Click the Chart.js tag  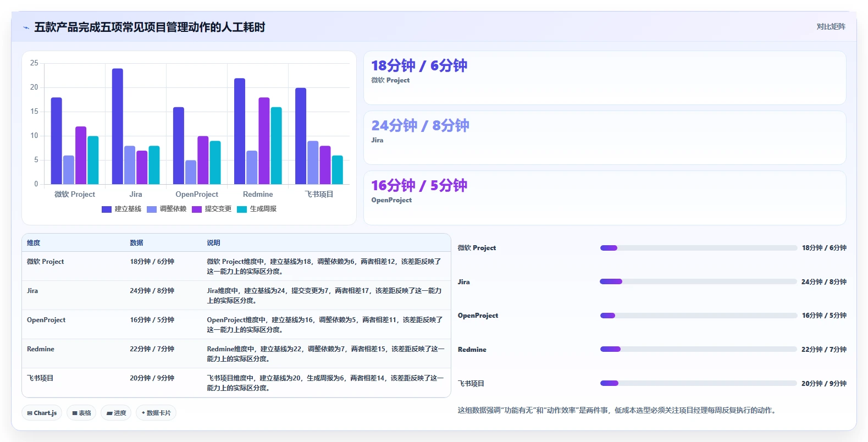click(x=42, y=413)
